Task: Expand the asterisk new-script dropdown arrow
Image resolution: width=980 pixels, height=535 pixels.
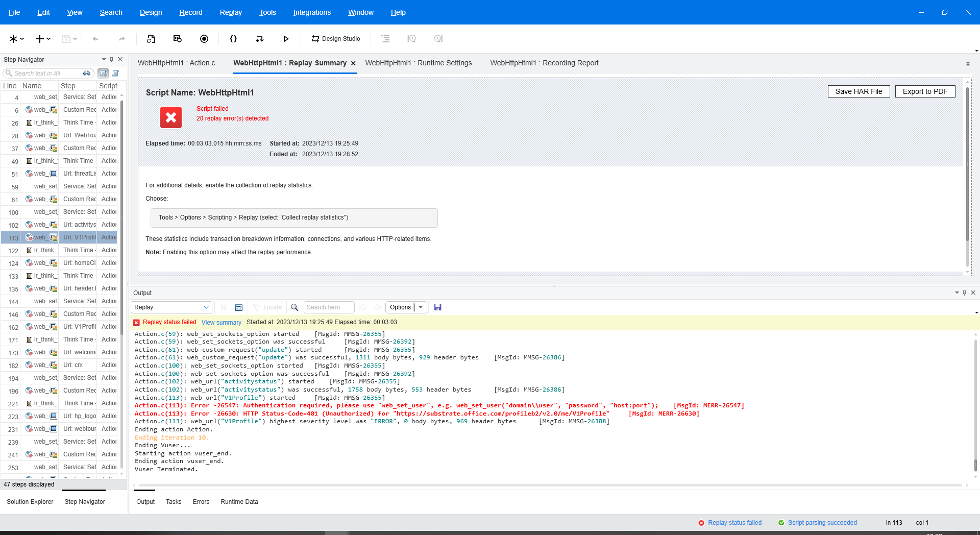Action: (22, 39)
